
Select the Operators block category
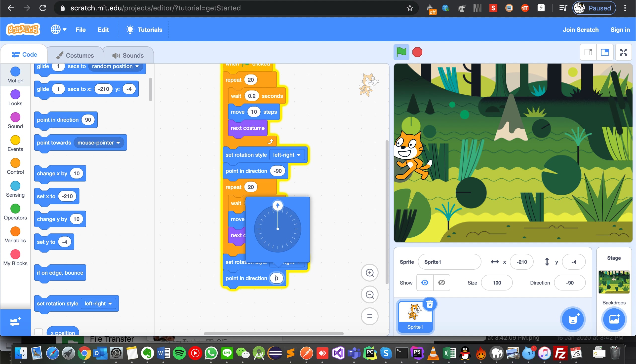pos(15,212)
